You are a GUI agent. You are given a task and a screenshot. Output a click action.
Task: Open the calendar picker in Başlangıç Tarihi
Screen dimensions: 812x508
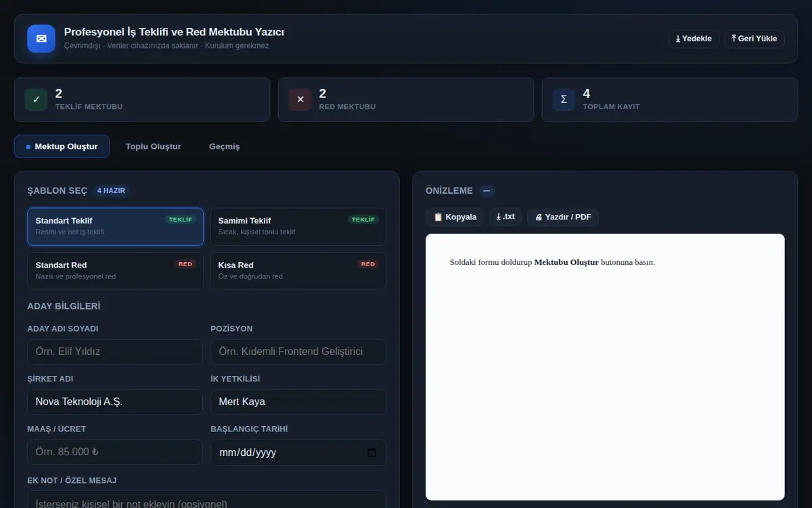click(x=371, y=452)
